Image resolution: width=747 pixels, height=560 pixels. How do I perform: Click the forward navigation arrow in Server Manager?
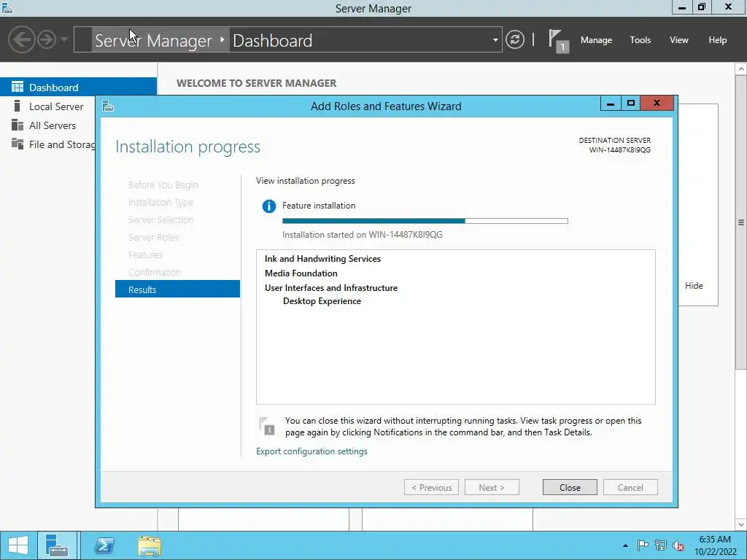[x=47, y=39]
